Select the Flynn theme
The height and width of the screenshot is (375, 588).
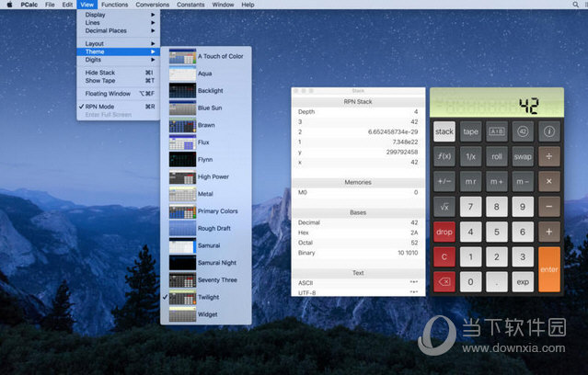click(x=206, y=160)
